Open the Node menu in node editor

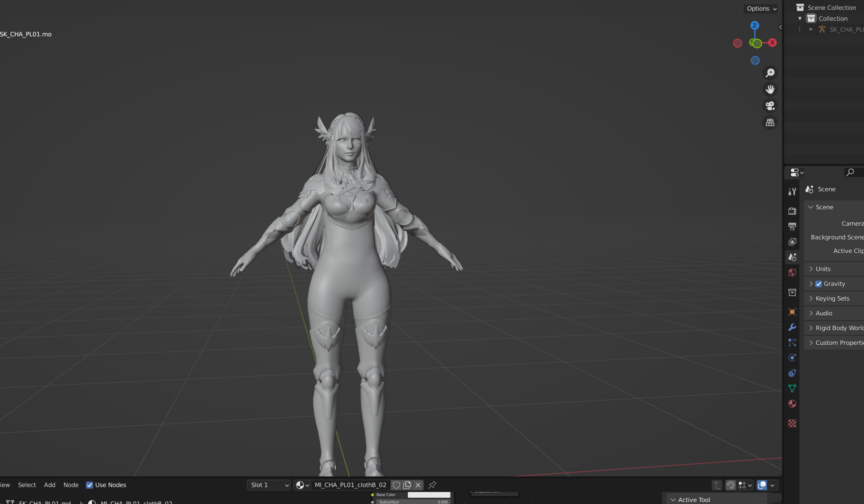pyautogui.click(x=71, y=485)
